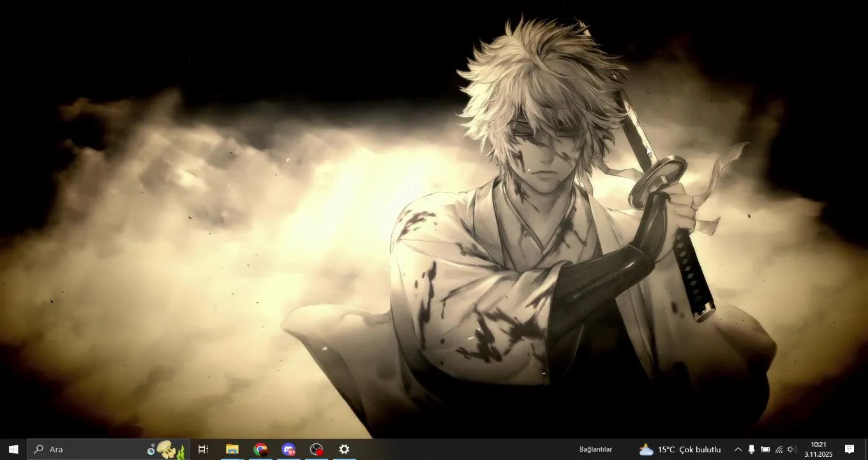Screen dimensions: 868x460
Task: Open the 15°C Çok bulutlu weather widget
Action: tap(680, 449)
